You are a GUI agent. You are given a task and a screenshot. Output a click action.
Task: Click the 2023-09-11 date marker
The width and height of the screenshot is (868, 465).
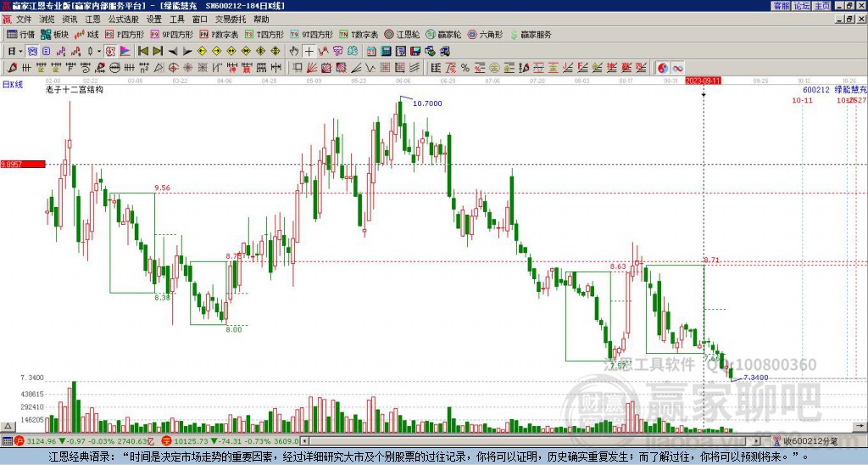click(703, 81)
